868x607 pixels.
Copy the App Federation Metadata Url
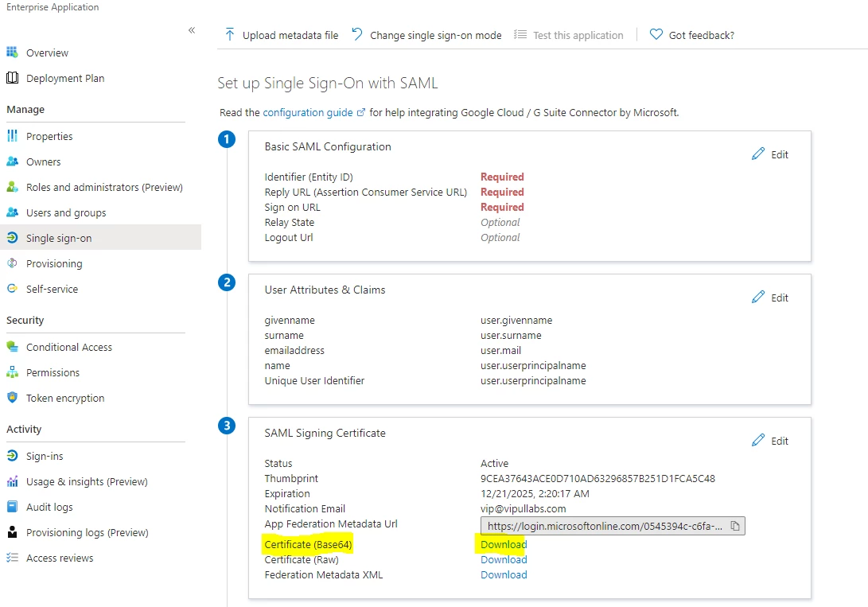[735, 526]
